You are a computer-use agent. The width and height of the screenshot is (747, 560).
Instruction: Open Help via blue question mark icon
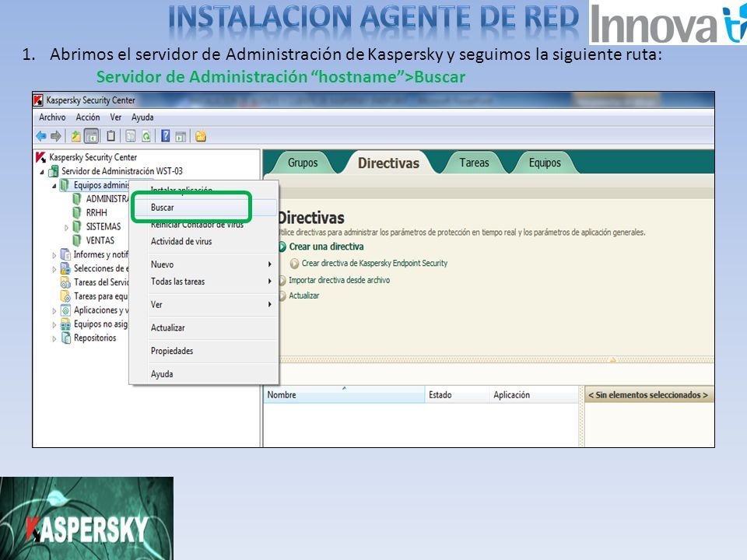(x=165, y=136)
